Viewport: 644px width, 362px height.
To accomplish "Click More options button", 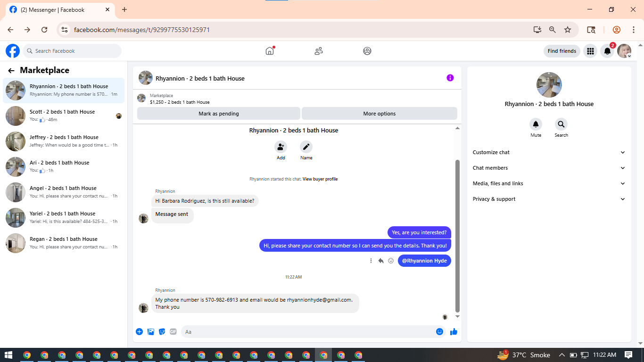I will click(380, 114).
